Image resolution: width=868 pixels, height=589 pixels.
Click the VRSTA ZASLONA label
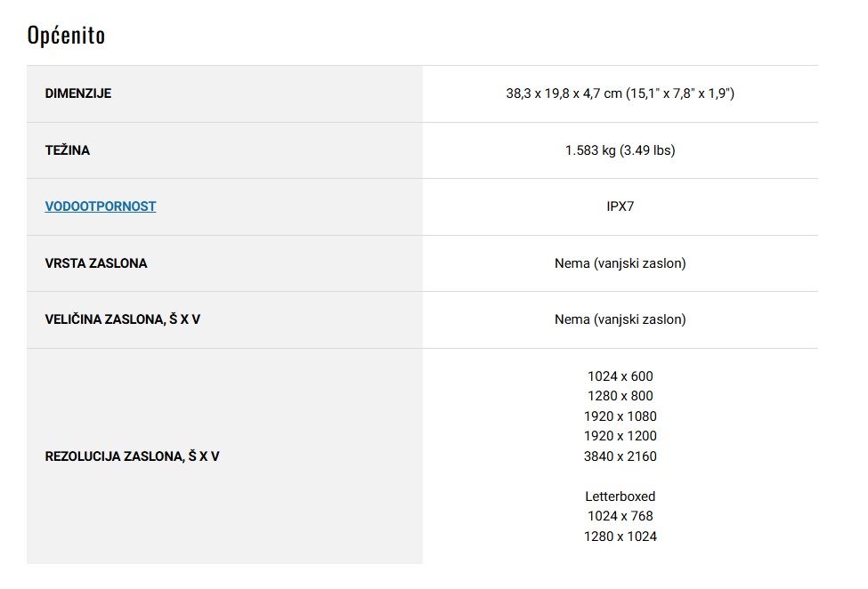[96, 263]
